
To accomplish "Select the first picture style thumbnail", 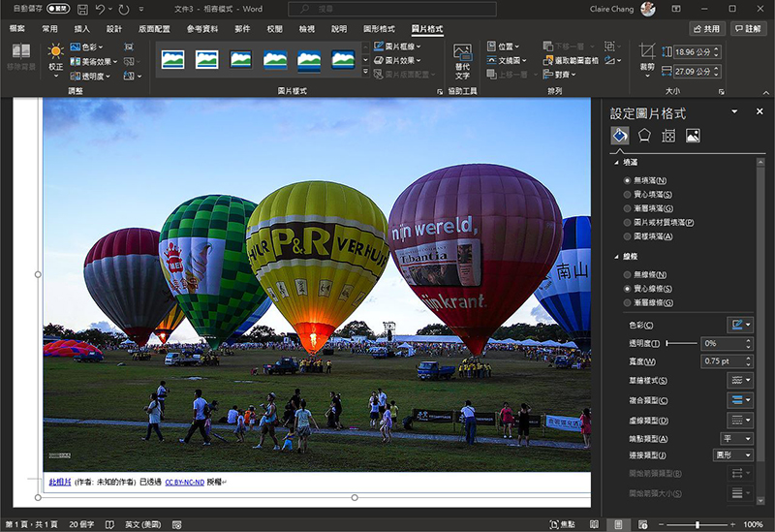I will [x=172, y=59].
